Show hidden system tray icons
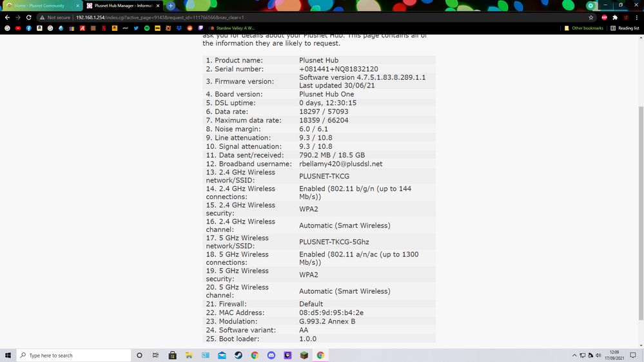The width and height of the screenshot is (644, 362). (574, 355)
